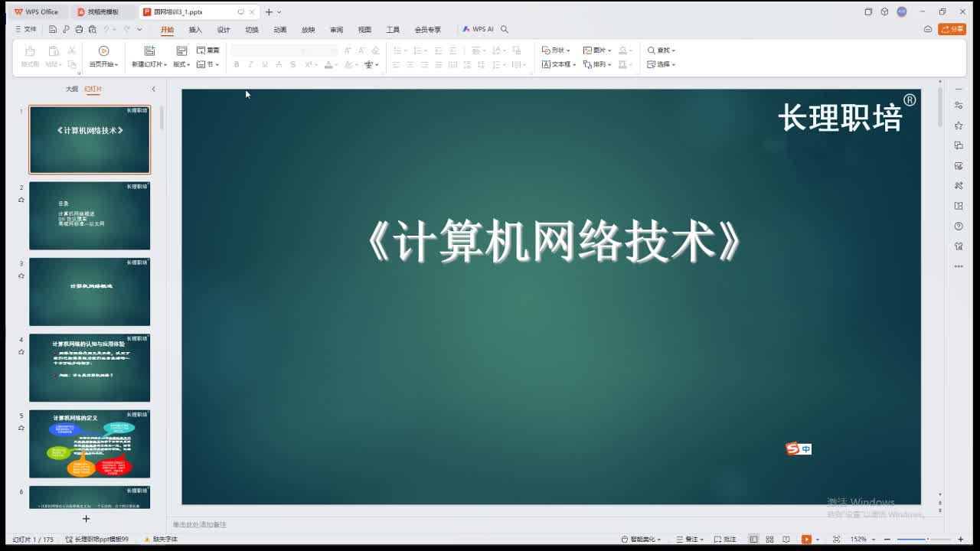
Task: Select slide 3 thumbnail
Action: [x=90, y=292]
